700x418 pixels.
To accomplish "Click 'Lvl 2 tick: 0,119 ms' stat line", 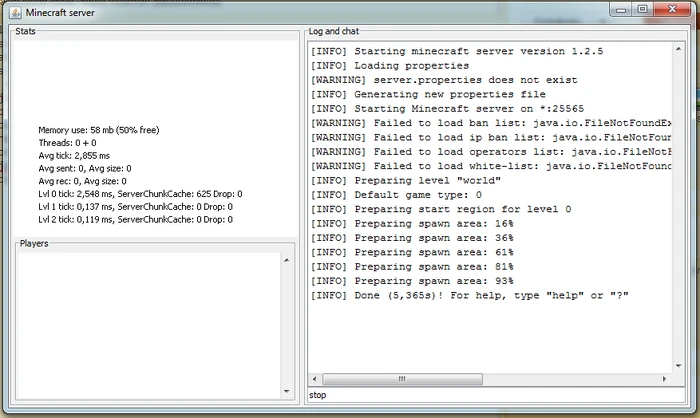I will click(x=135, y=220).
